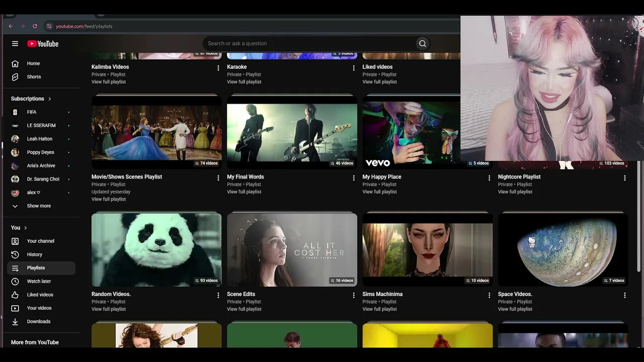Click the "Kalimba Videos" playlist title
Viewport: 644px width, 362px height.
(x=110, y=67)
